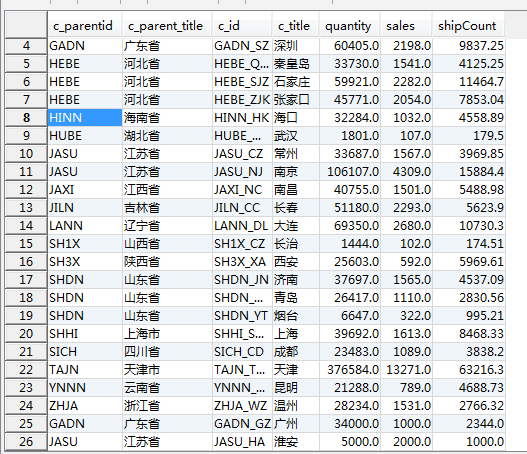Screen dimensions: 527x454
Task: Click the c_title column header
Action: click(x=295, y=25)
